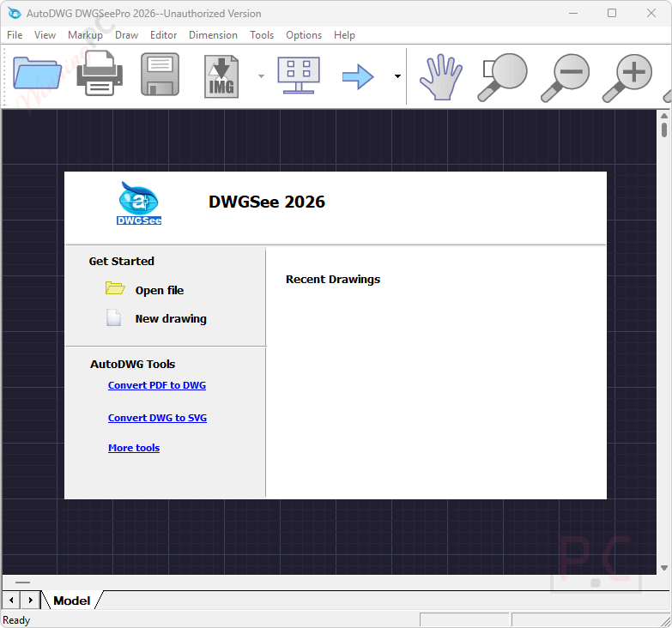Click the Open folder toolbar icon
This screenshot has width=672, height=628.
tap(37, 74)
